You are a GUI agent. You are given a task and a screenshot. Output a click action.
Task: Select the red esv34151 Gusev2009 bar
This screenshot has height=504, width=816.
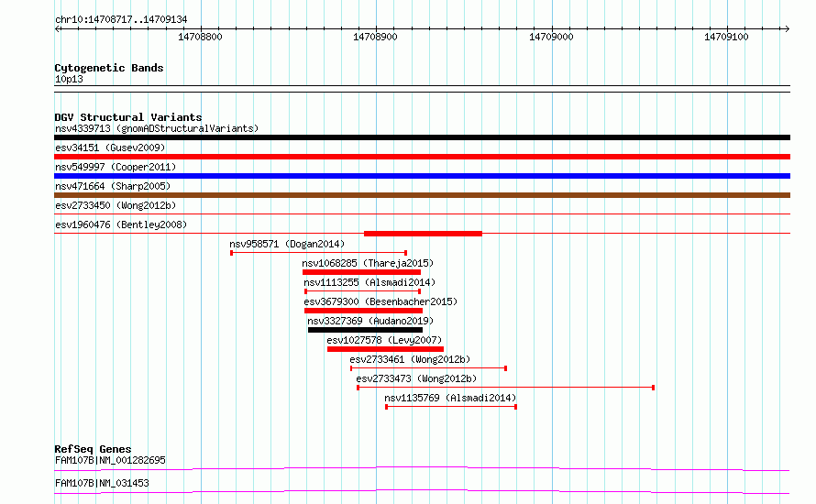(x=422, y=157)
